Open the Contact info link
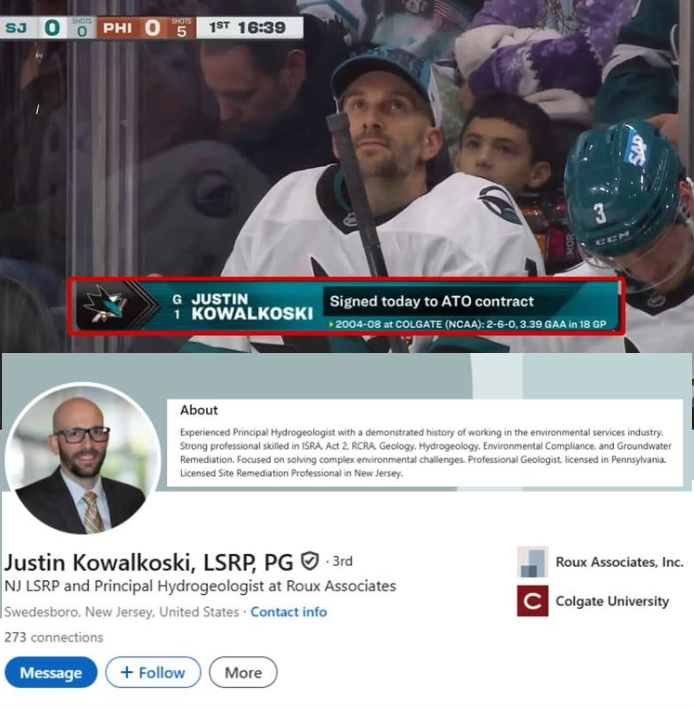The image size is (694, 709). click(x=288, y=612)
